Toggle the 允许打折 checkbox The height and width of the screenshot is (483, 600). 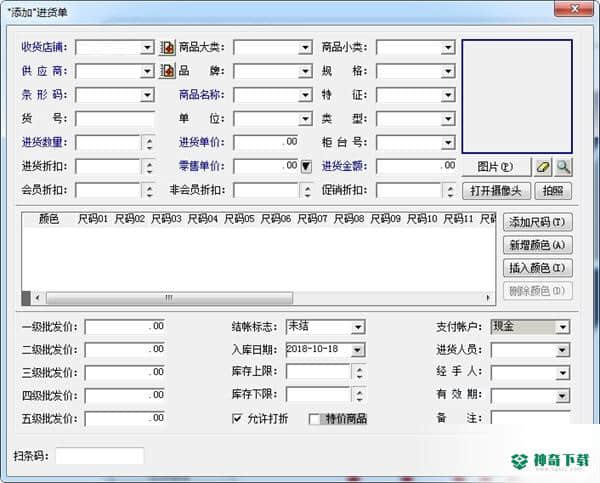[237, 418]
